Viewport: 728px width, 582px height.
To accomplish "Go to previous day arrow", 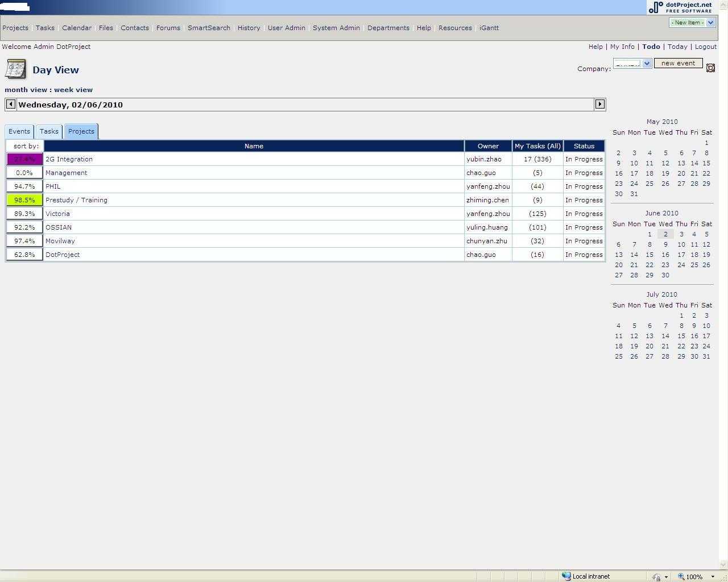I will coord(11,104).
